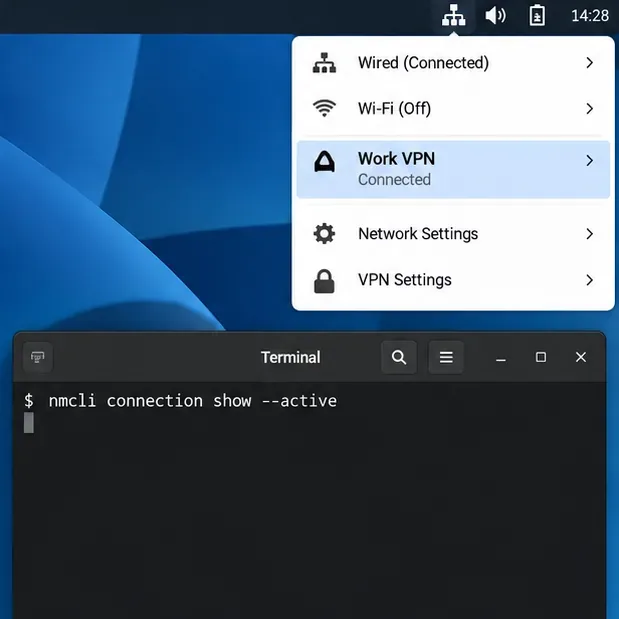Viewport: 619px width, 619px height.
Task: Select the Work VPN connection
Action: coord(453,169)
